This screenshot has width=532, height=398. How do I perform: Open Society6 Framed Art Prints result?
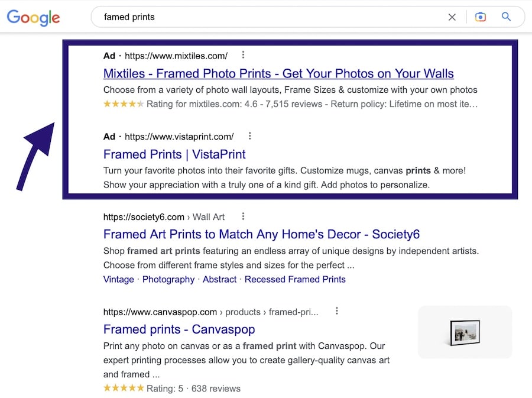[261, 234]
